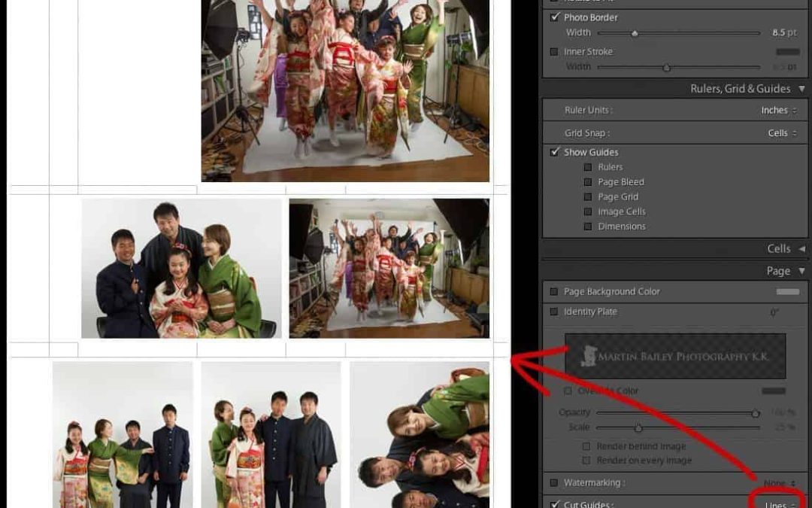
Task: Enable Page Grid guide checkbox
Action: [588, 197]
